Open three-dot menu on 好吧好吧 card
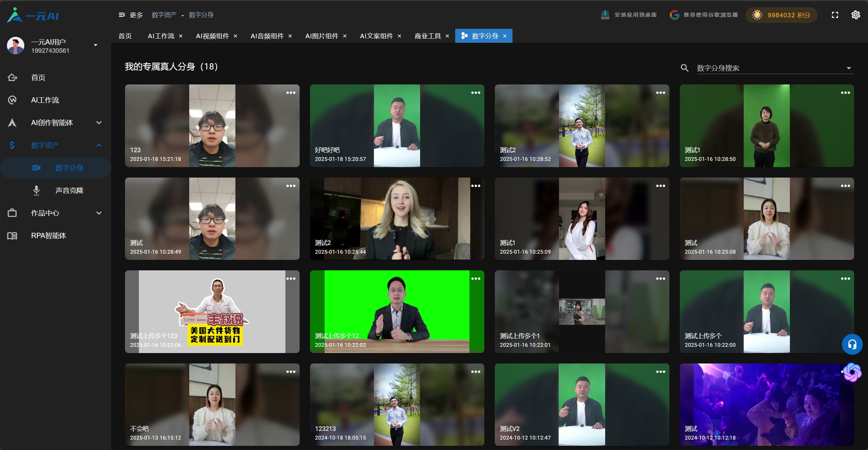 pos(475,93)
